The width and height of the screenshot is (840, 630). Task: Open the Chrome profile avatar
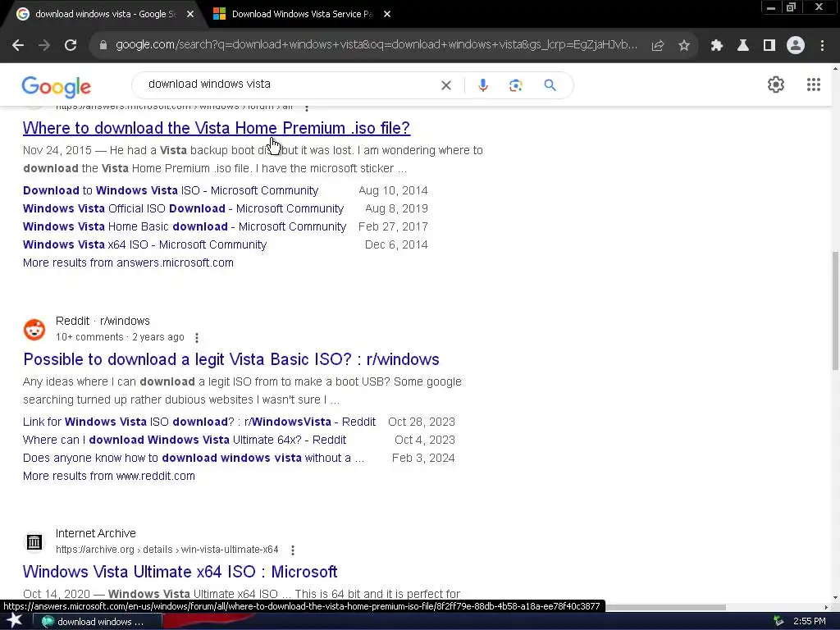coord(796,46)
